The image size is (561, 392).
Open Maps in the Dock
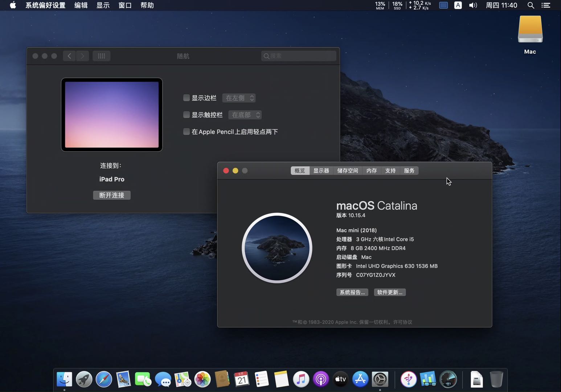[183, 379]
